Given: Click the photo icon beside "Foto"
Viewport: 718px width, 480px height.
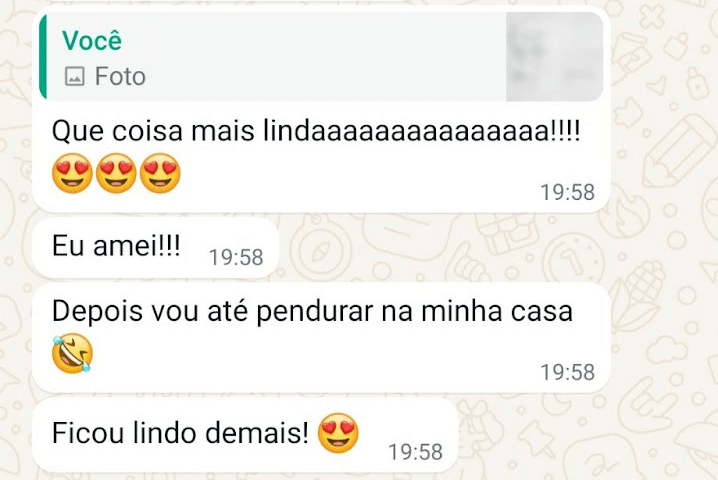Looking at the screenshot, I should (74, 77).
